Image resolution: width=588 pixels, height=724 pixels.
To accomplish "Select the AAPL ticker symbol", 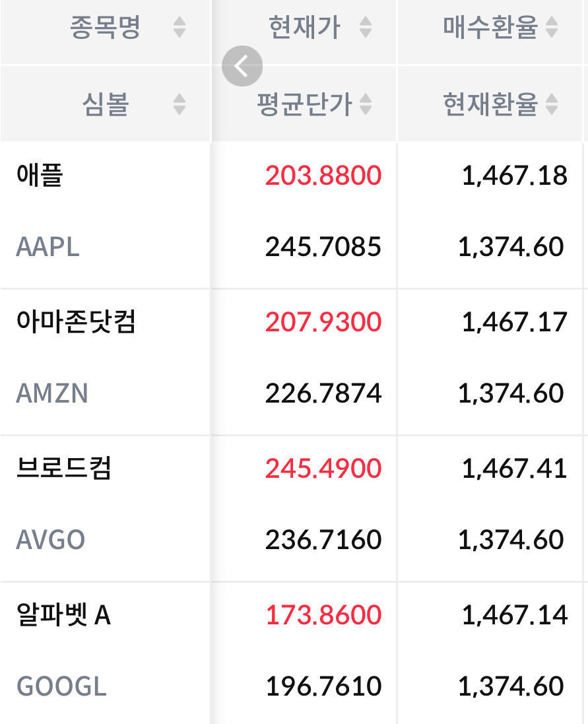I will pyautogui.click(x=48, y=247).
